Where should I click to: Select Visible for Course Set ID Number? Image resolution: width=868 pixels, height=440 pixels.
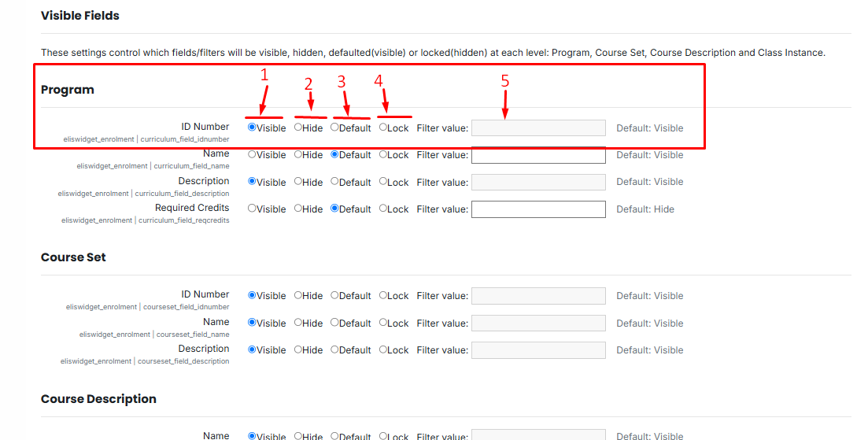click(252, 295)
